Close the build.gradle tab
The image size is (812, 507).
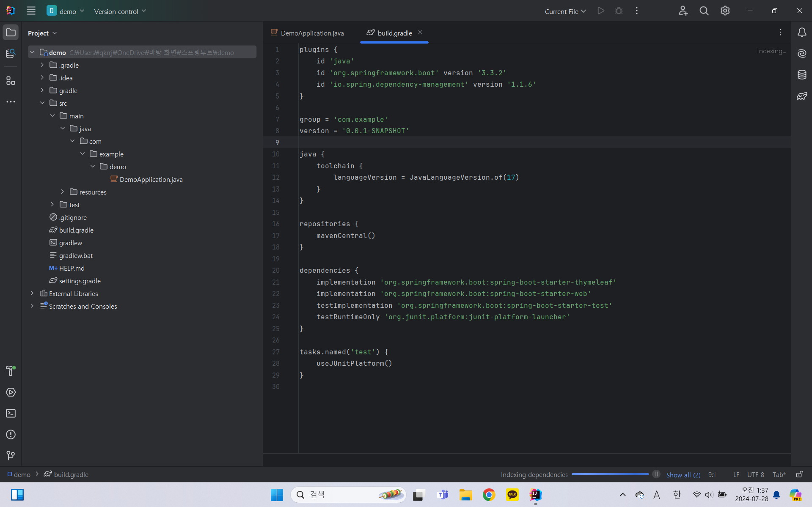420,33
